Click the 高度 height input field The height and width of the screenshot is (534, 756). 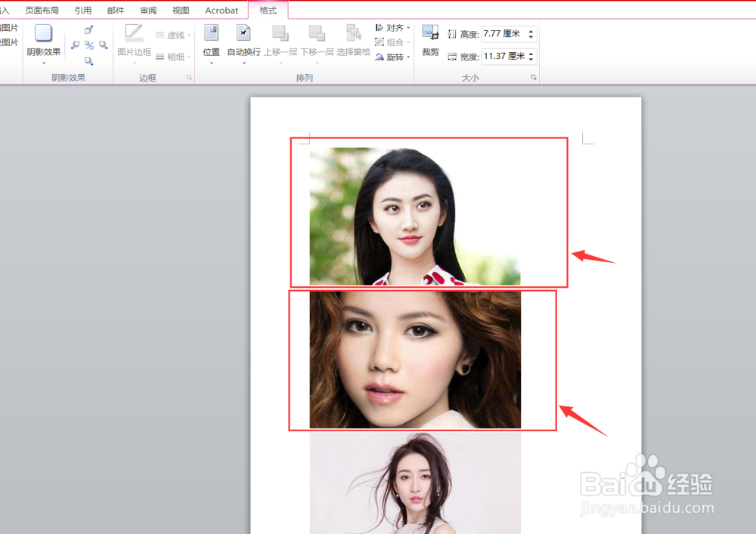click(504, 34)
